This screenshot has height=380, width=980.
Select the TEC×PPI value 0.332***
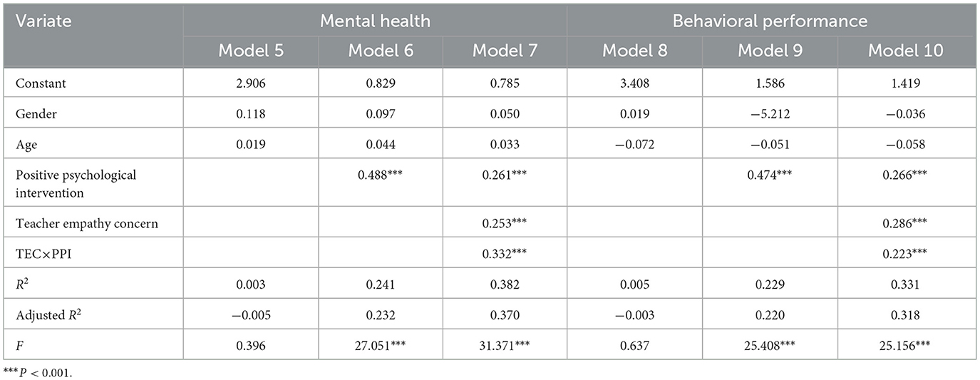[504, 253]
